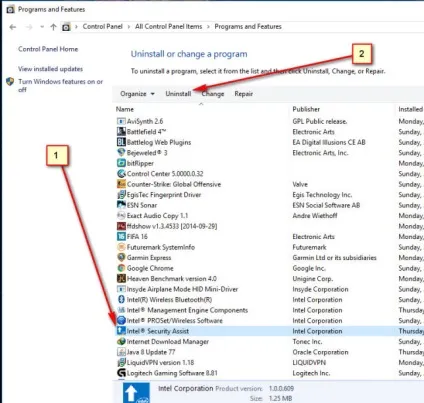The image size is (424, 403).
Task: Go back with the Back arrow
Action: coord(13,27)
